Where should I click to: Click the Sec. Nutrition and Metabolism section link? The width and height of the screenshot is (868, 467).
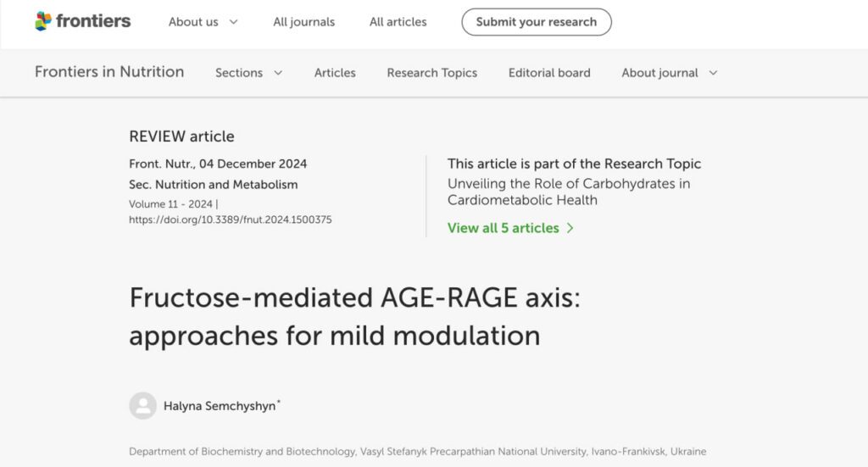pos(213,184)
